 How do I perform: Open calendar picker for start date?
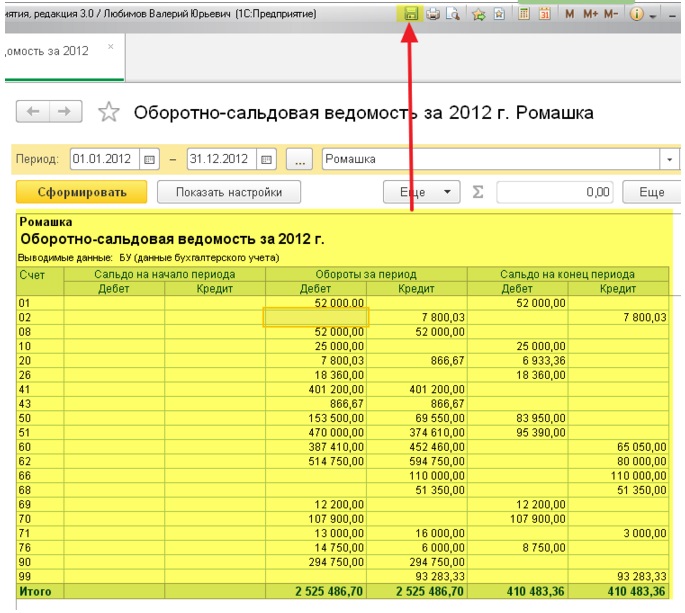pyautogui.click(x=149, y=159)
